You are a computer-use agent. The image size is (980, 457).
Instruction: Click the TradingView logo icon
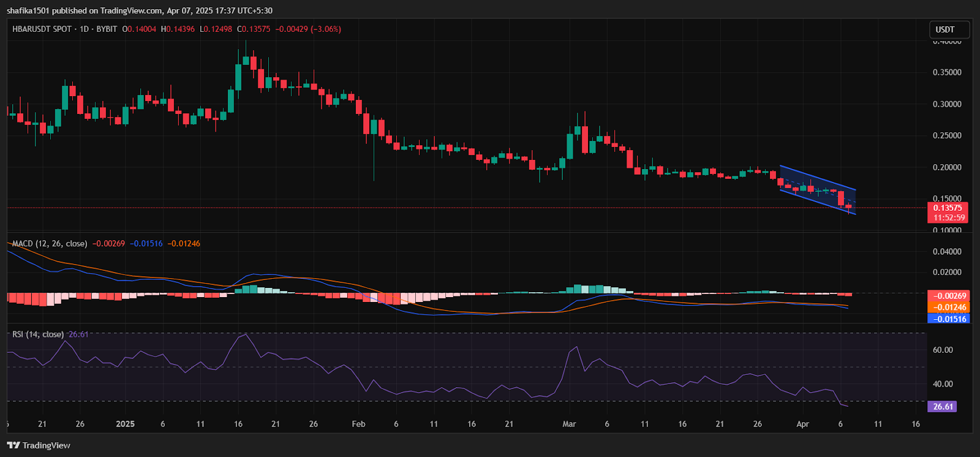[x=13, y=445]
